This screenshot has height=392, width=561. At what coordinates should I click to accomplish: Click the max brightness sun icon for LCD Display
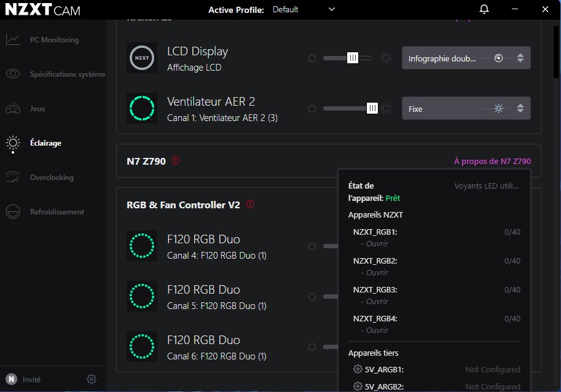point(386,58)
